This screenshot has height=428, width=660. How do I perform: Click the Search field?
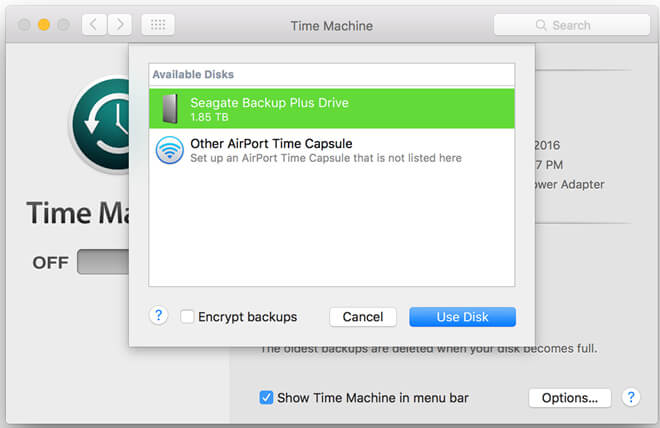(572, 25)
